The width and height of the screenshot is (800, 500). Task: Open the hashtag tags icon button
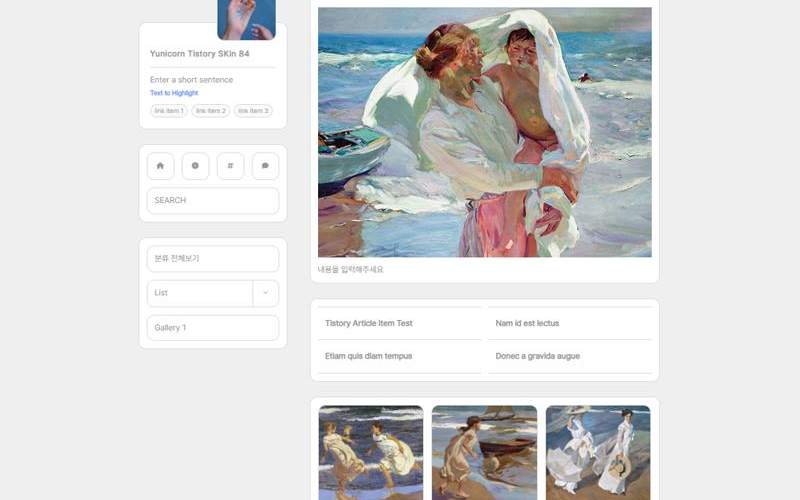(230, 166)
